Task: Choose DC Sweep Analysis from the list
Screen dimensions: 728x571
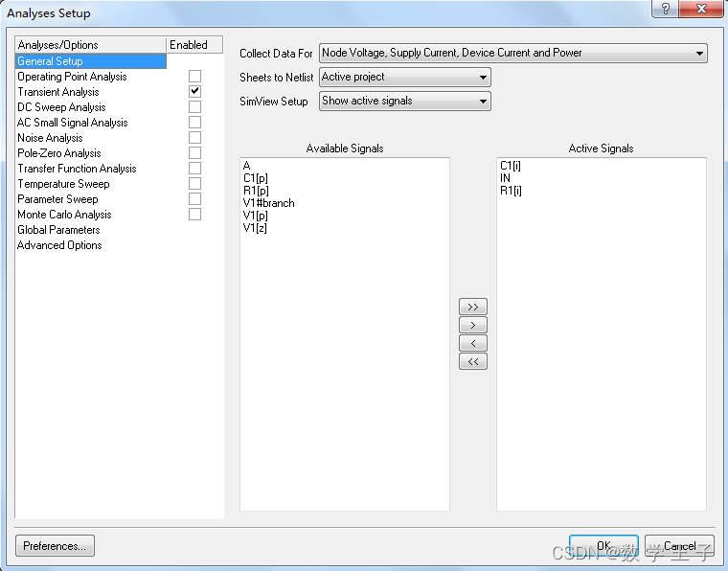Action: (61, 107)
